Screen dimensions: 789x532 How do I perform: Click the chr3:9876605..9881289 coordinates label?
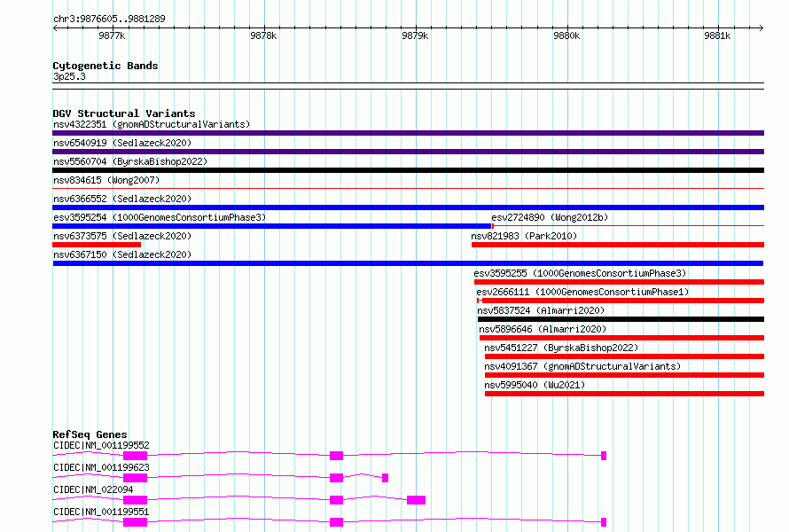tap(109, 19)
